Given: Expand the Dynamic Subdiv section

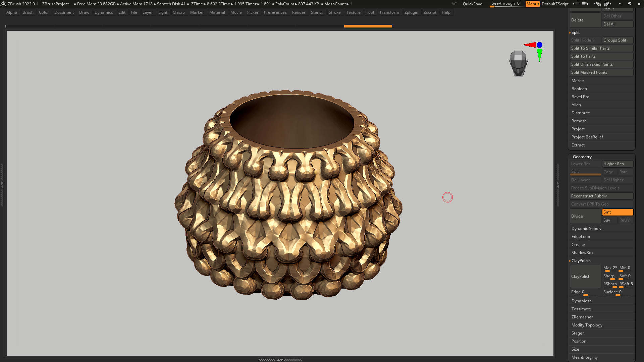Looking at the screenshot, I should point(586,229).
